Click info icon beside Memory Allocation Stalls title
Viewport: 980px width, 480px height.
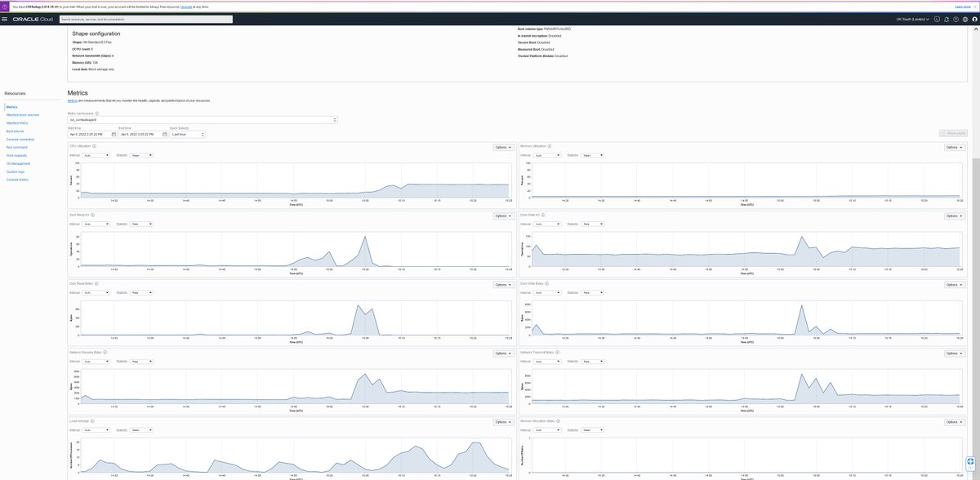557,421
